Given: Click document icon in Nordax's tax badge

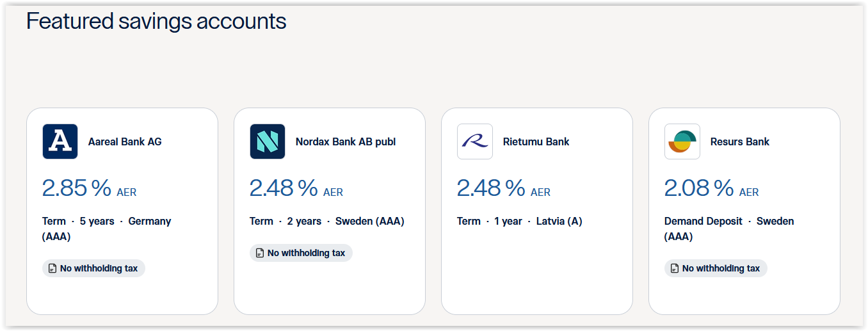Looking at the screenshot, I should 260,254.
